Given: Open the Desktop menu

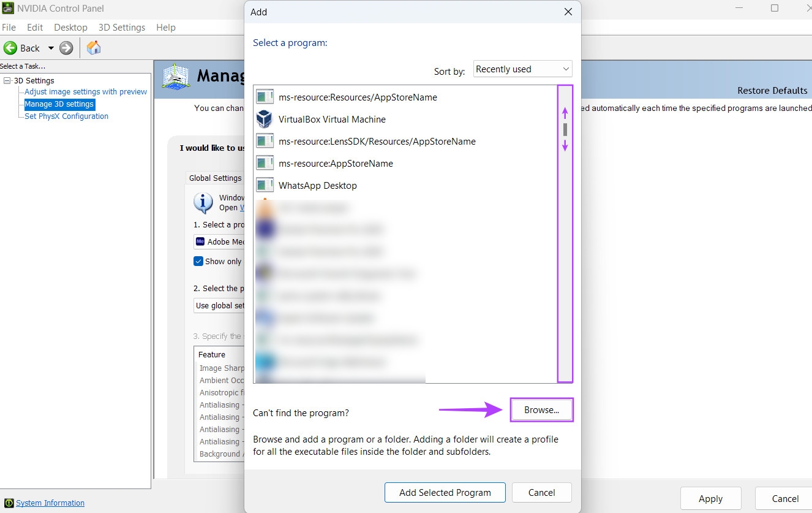Looking at the screenshot, I should click(x=70, y=27).
